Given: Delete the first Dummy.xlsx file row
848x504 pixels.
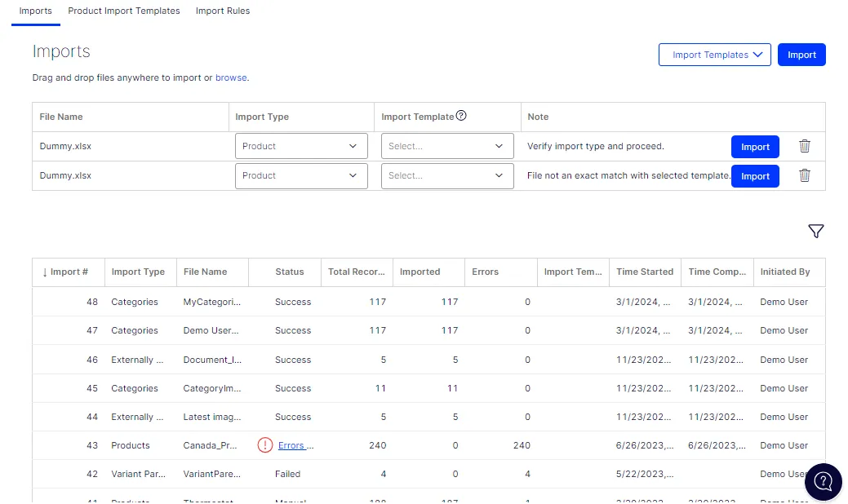Looking at the screenshot, I should coord(804,146).
